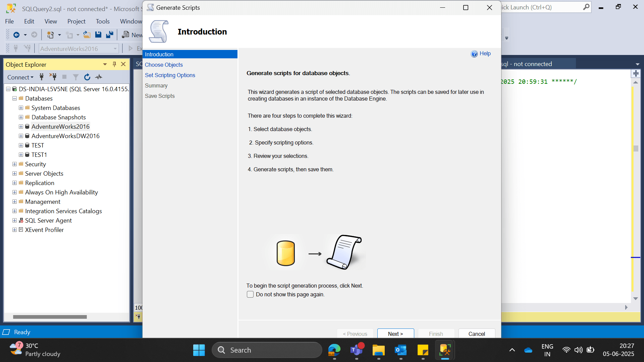
Task: Click the Navigate Backward arrow icon
Action: tap(16, 35)
